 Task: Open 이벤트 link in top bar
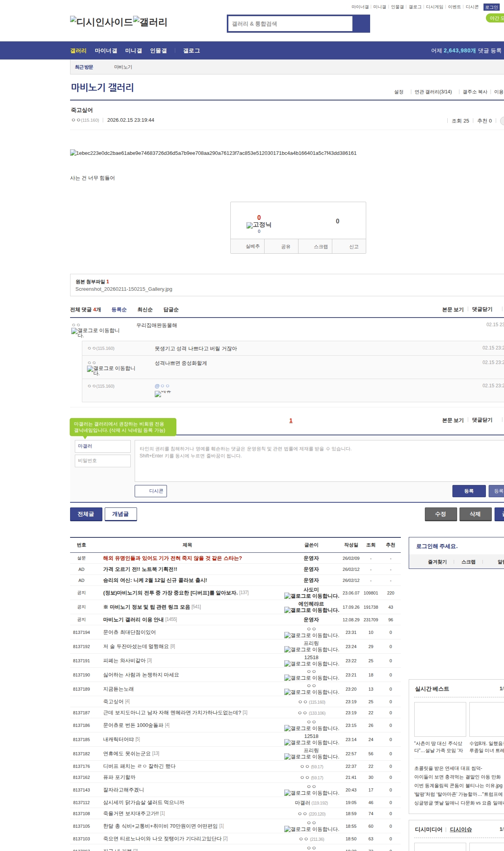pyautogui.click(x=454, y=7)
